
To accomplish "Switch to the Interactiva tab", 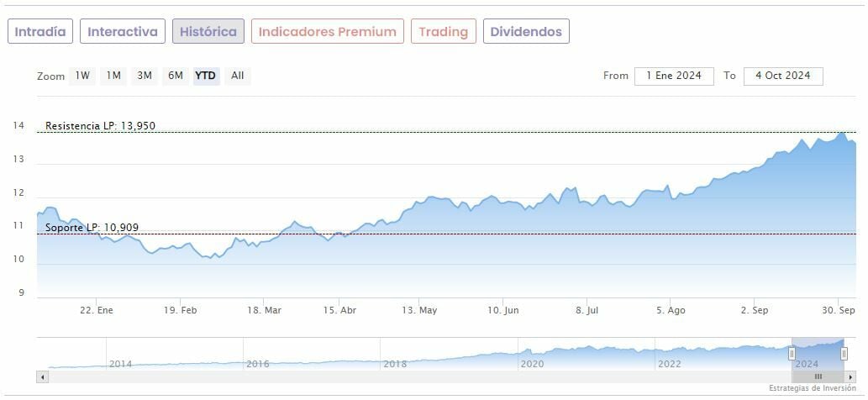I will (123, 32).
